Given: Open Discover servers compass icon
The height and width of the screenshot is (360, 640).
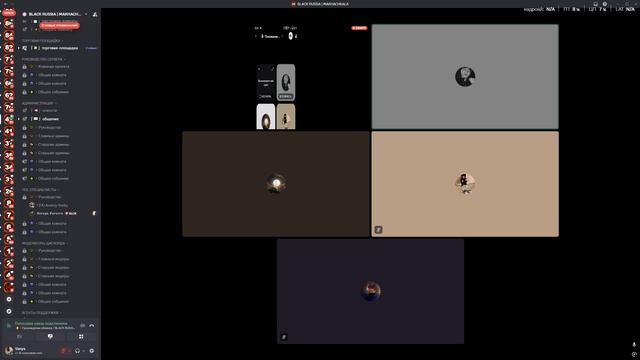Looking at the screenshot, I should [x=9, y=311].
